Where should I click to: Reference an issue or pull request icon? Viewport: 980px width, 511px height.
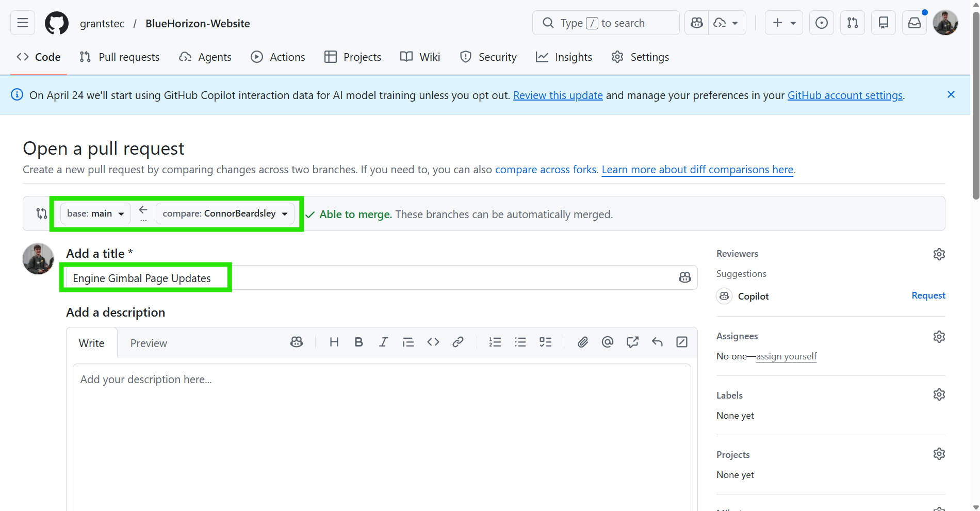pos(632,342)
